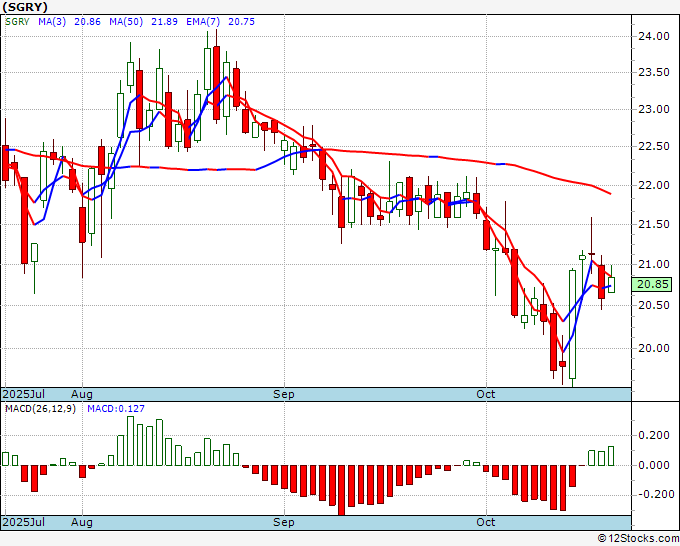Click the 0.200 MACD axis label
The image size is (680, 546).
[x=654, y=435]
